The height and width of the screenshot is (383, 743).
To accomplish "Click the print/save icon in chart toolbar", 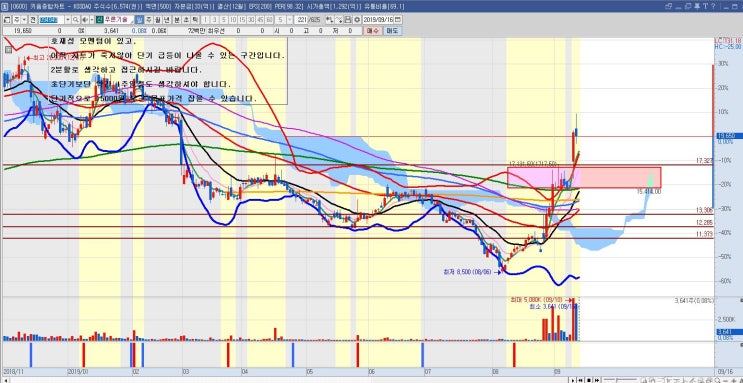I will coord(347,20).
